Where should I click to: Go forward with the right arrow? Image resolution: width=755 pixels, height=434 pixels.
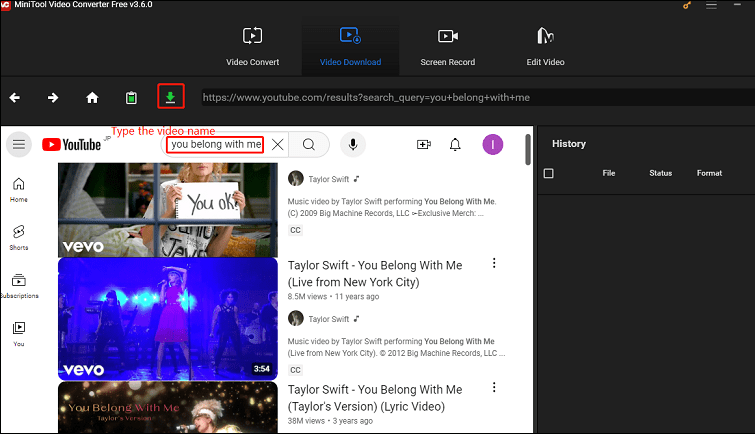click(x=53, y=98)
